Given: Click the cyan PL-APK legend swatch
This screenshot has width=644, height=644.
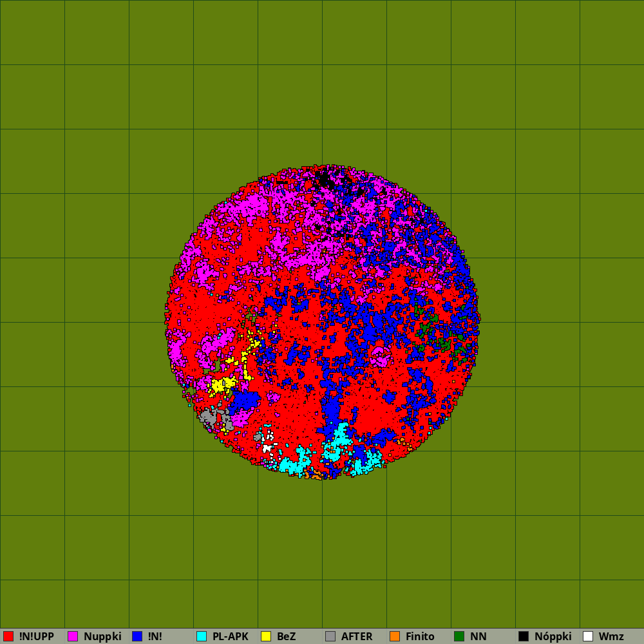Looking at the screenshot, I should tap(202, 636).
